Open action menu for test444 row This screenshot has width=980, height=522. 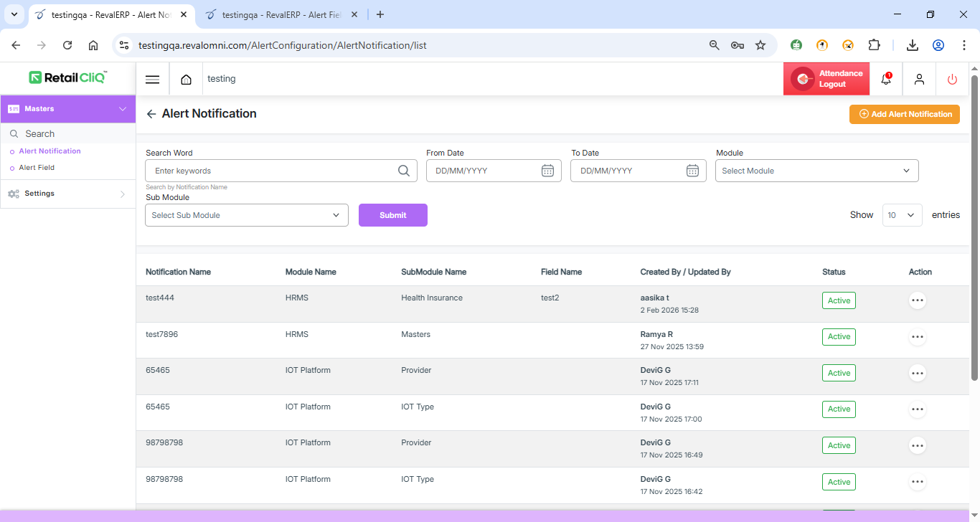coord(917,300)
